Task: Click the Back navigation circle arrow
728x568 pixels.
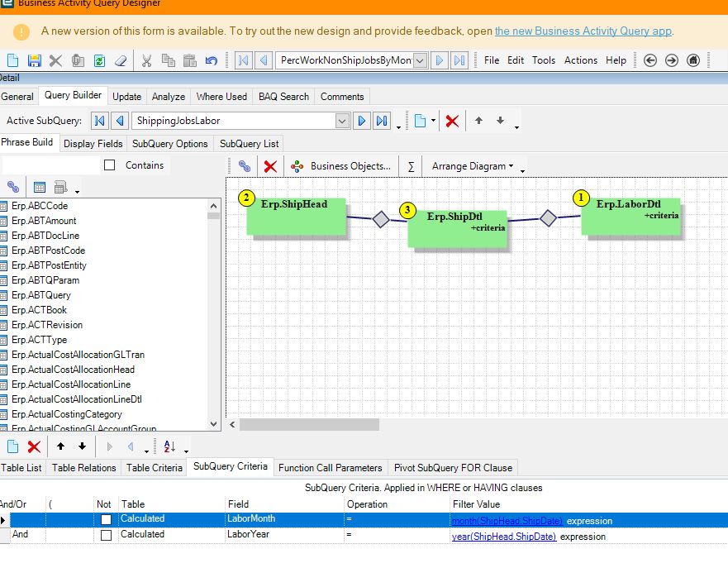Action: click(x=650, y=60)
